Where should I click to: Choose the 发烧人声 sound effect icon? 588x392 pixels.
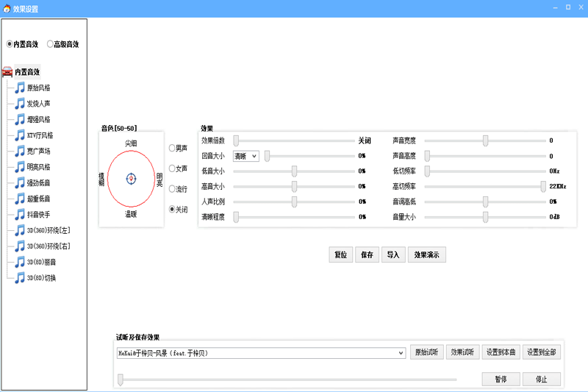(20, 104)
